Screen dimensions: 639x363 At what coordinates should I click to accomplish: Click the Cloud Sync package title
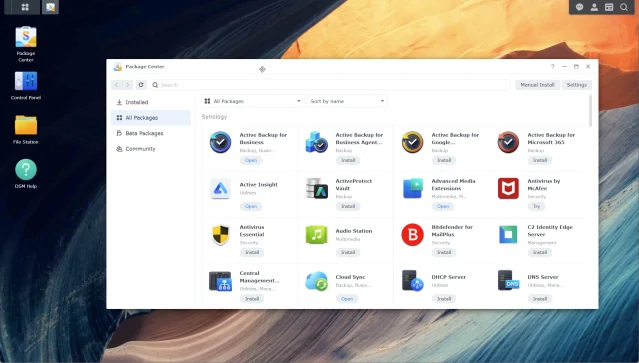(350, 277)
